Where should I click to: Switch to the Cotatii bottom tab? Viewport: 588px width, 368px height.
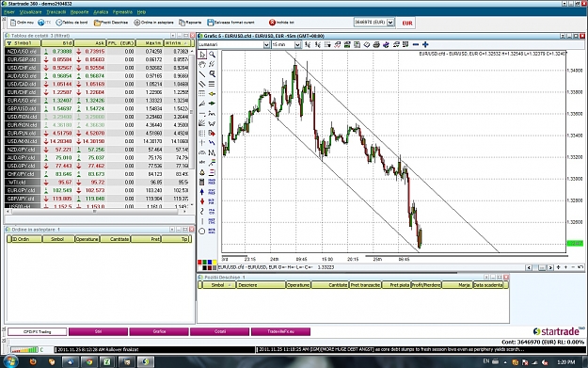[220, 331]
